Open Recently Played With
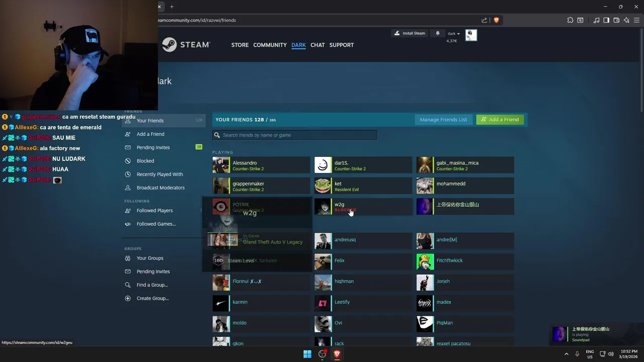Screen dimensions: 644x362 pyautogui.click(x=164, y=174)
